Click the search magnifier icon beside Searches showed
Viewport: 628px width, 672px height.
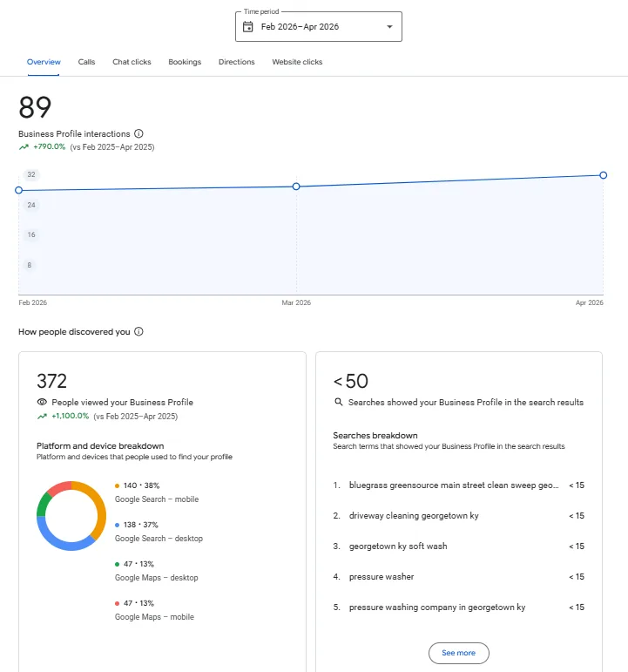click(x=339, y=402)
